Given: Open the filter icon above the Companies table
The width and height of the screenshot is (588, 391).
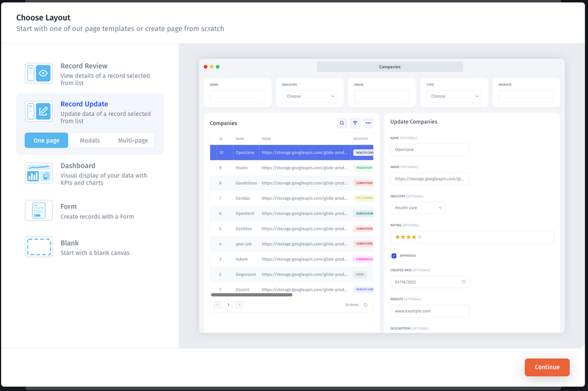Looking at the screenshot, I should 355,123.
